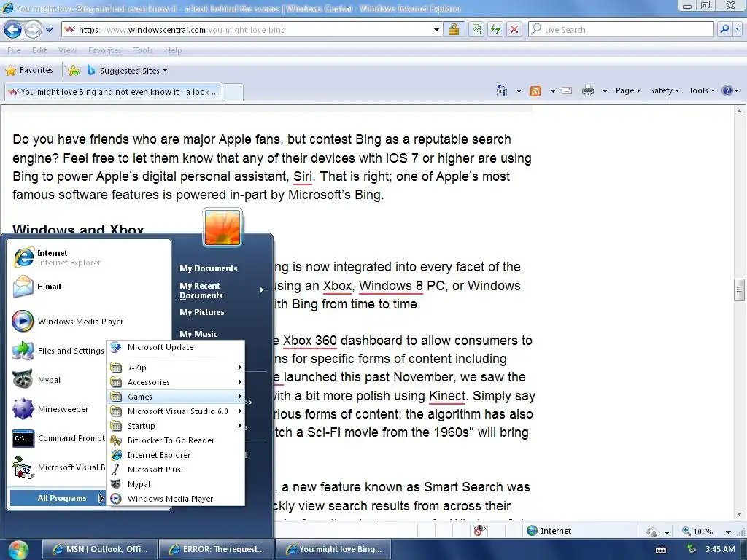This screenshot has height=560, width=747.
Task: Click Microsoft Update in programs list
Action: point(176,347)
